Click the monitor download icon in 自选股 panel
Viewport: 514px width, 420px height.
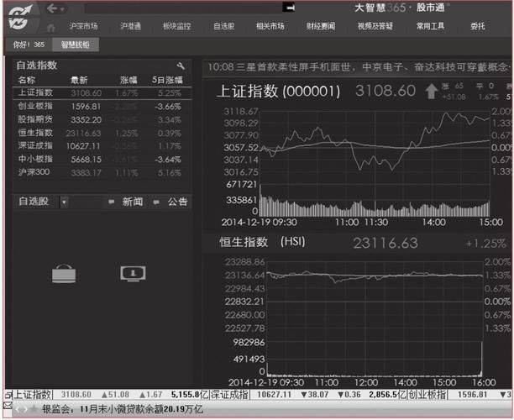point(133,274)
